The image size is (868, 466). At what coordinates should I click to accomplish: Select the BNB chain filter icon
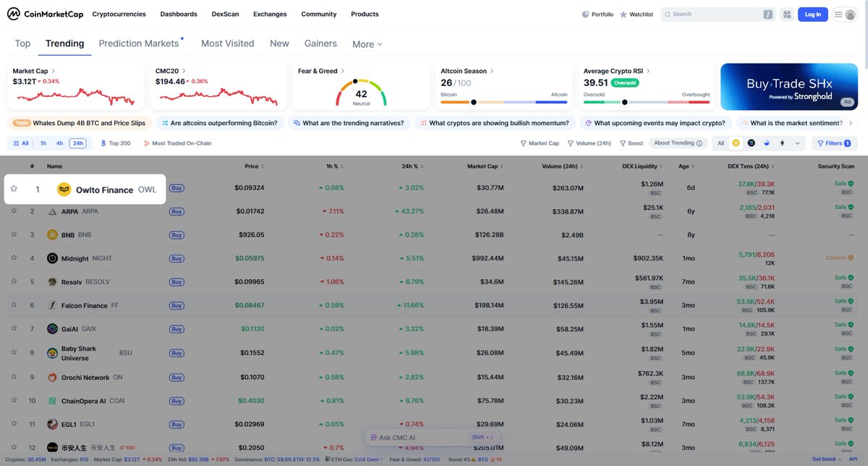pos(736,143)
